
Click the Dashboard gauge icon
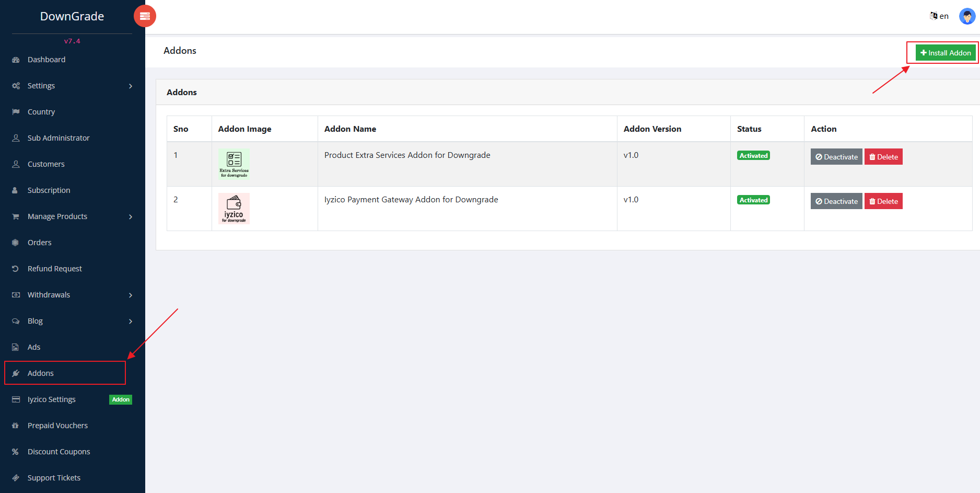coord(16,60)
